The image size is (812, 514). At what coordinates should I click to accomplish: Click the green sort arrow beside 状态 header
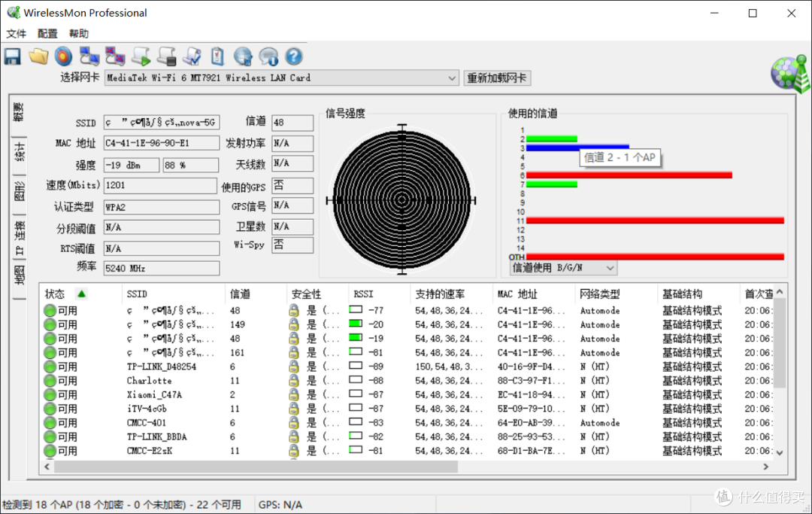click(x=81, y=294)
